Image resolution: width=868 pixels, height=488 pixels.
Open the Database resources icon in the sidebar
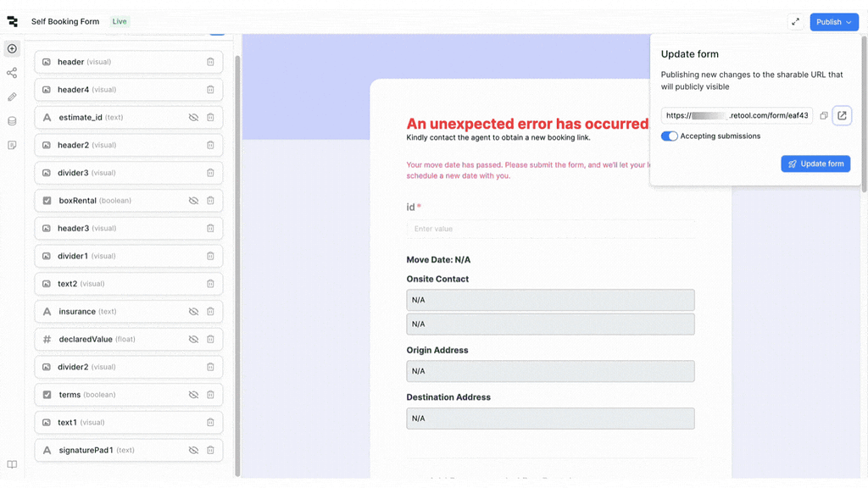pos(12,120)
